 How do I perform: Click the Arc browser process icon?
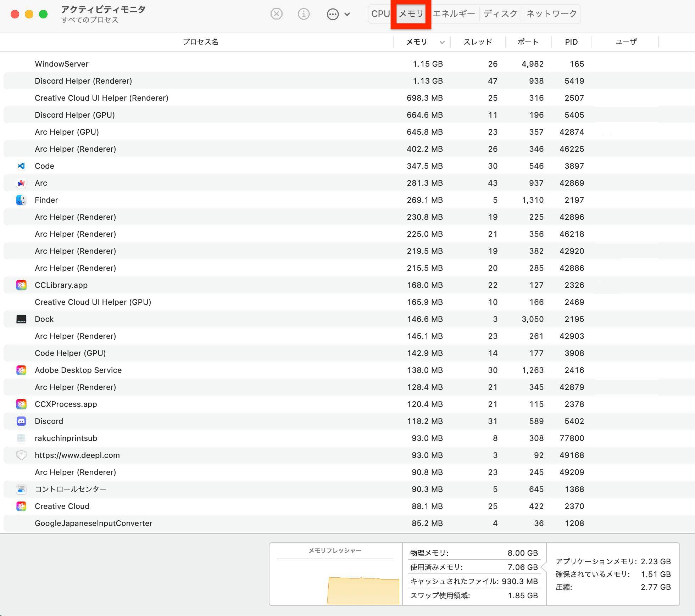pyautogui.click(x=21, y=183)
